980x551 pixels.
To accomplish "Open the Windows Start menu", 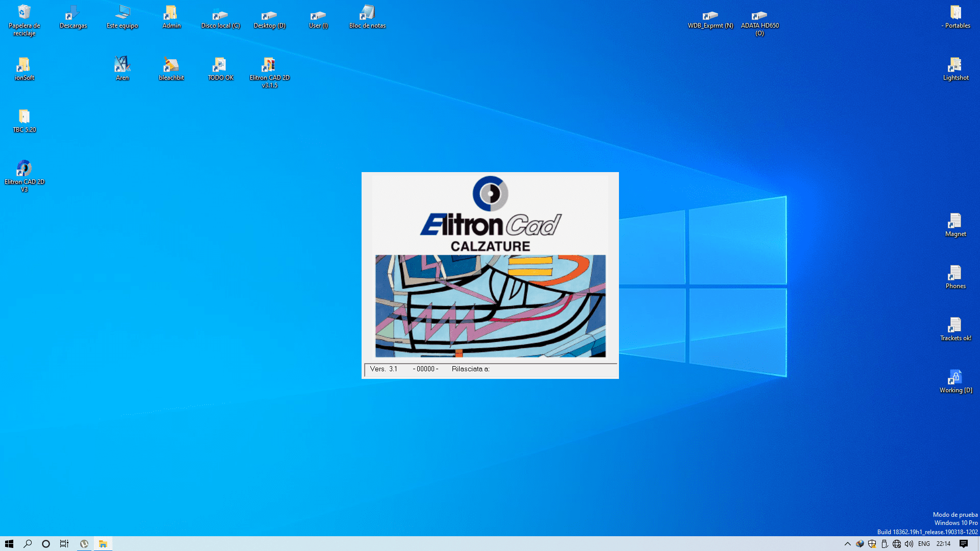I will [x=9, y=544].
